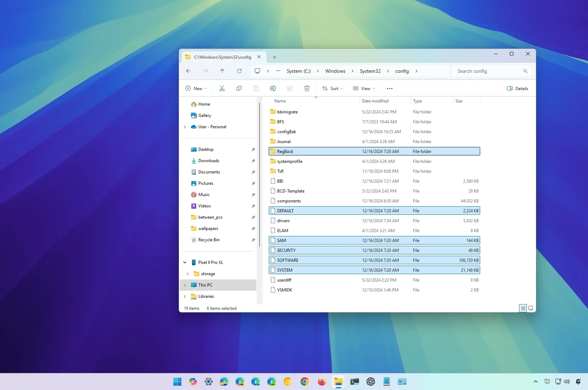Image resolution: width=588 pixels, height=390 pixels.
Task: Click the Back navigation button
Action: 188,71
